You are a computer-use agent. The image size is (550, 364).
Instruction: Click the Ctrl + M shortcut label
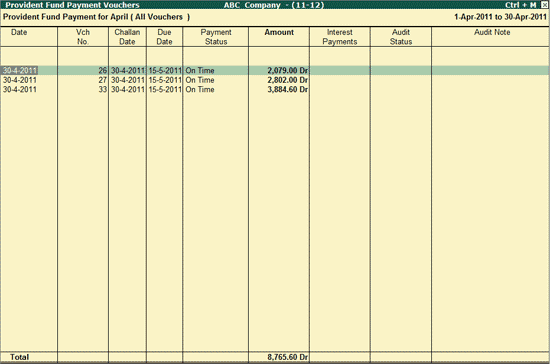point(521,5)
